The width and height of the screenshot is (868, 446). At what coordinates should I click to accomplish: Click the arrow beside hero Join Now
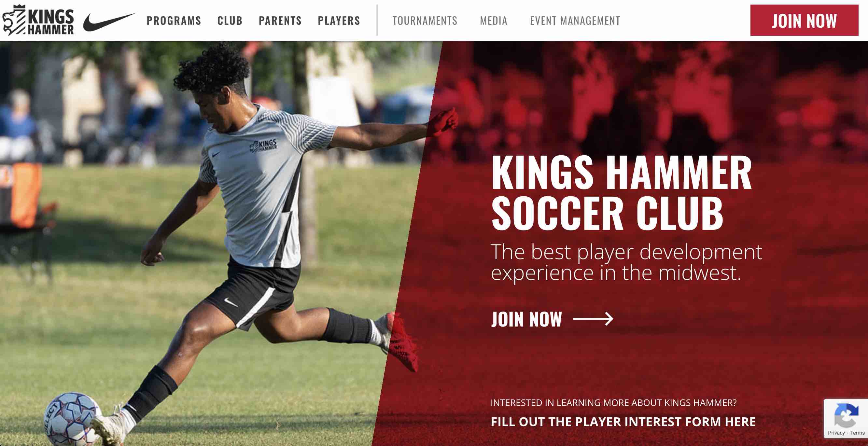coord(594,319)
